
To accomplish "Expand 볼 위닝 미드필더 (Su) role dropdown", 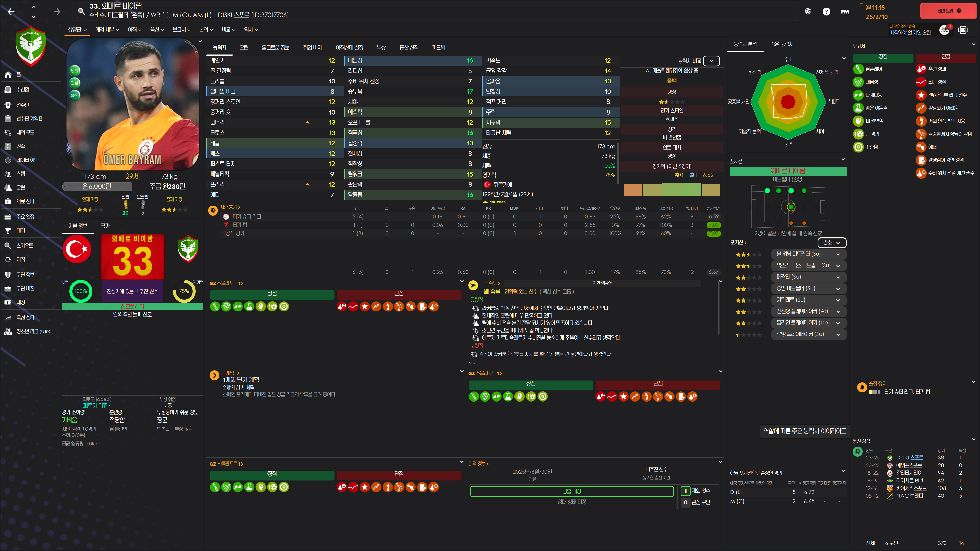I will 838,254.
